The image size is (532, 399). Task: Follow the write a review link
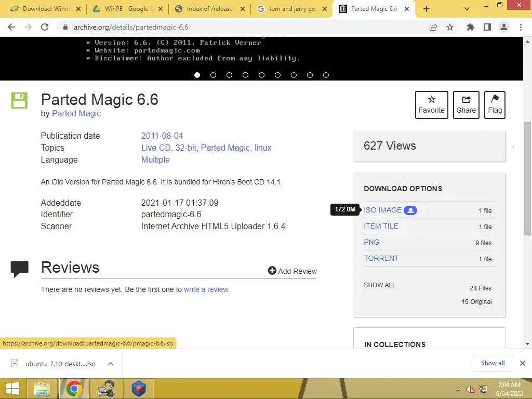click(x=206, y=289)
